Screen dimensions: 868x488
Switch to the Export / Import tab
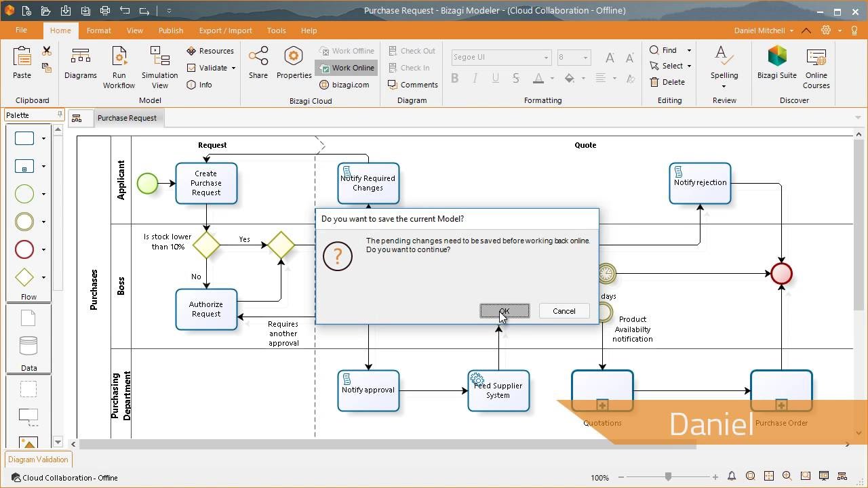coord(225,30)
